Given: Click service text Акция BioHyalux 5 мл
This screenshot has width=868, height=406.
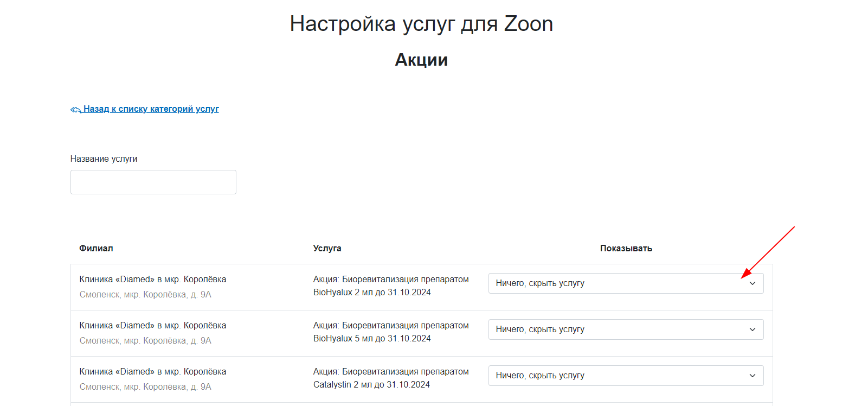Looking at the screenshot, I should coord(391,332).
